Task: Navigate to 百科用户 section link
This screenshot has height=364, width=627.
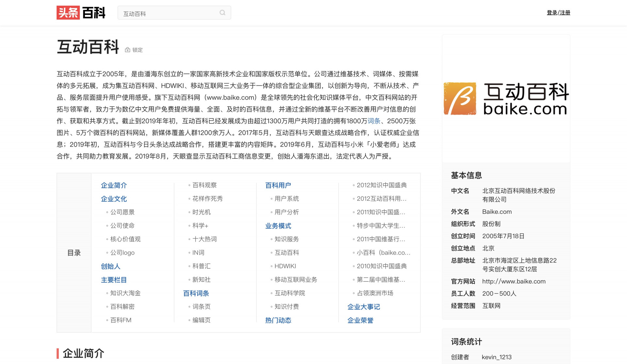Action: [x=278, y=185]
